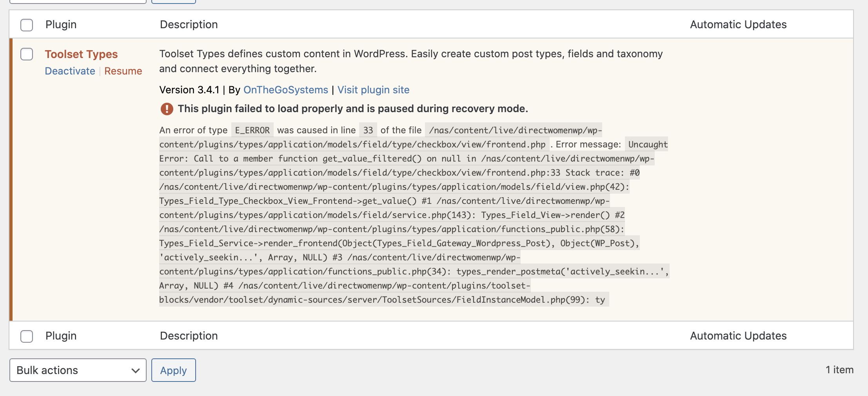The height and width of the screenshot is (396, 868).
Task: Click the bottom Automatic Updates label
Action: pyautogui.click(x=738, y=336)
